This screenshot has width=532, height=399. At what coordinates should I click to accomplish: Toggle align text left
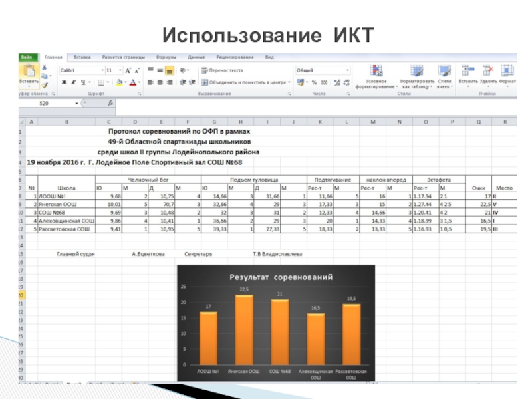pyautogui.click(x=150, y=82)
